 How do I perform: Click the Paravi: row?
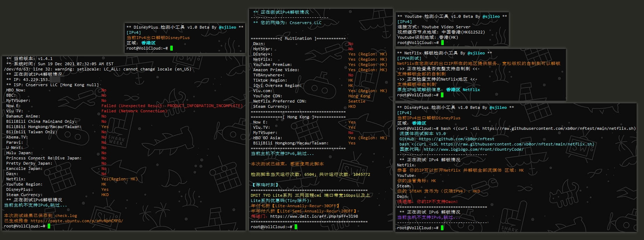(x=56, y=142)
